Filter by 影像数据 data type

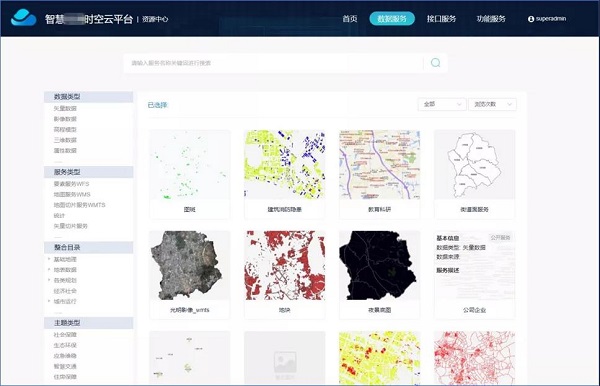pyautogui.click(x=65, y=119)
